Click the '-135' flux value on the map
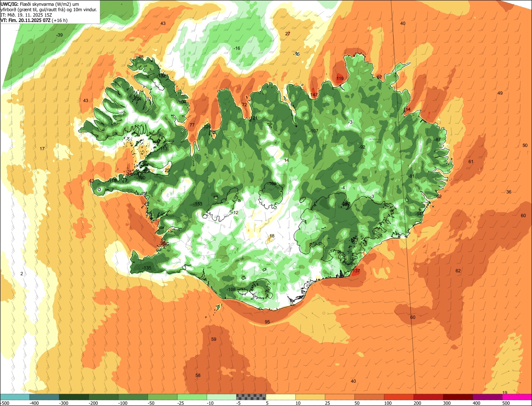The height and width of the screenshot is (406, 532). tap(146, 268)
